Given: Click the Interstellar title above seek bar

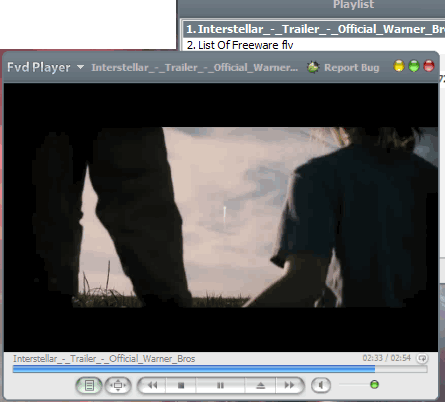Looking at the screenshot, I should coord(104,359).
